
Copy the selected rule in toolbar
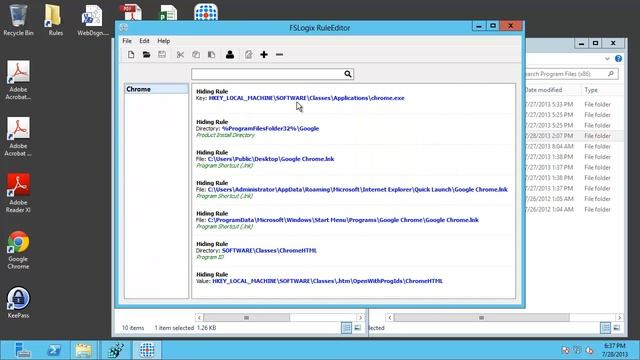pyautogui.click(x=196, y=55)
